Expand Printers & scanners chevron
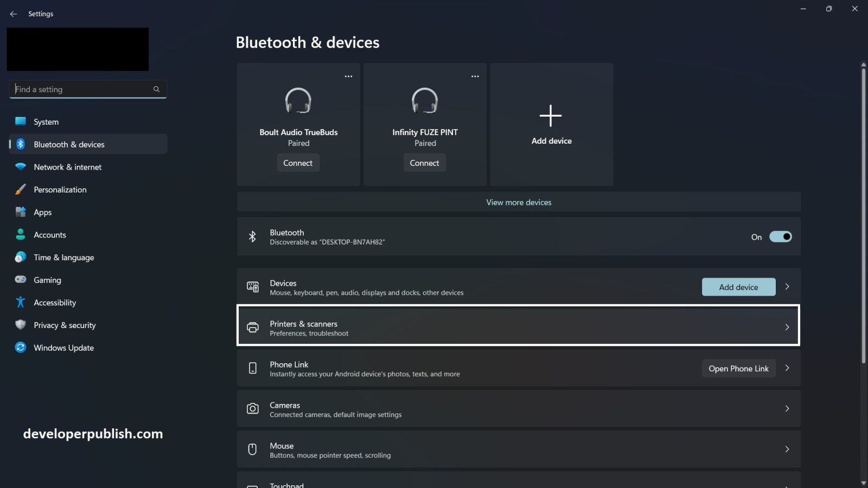This screenshot has height=488, width=868. click(787, 327)
